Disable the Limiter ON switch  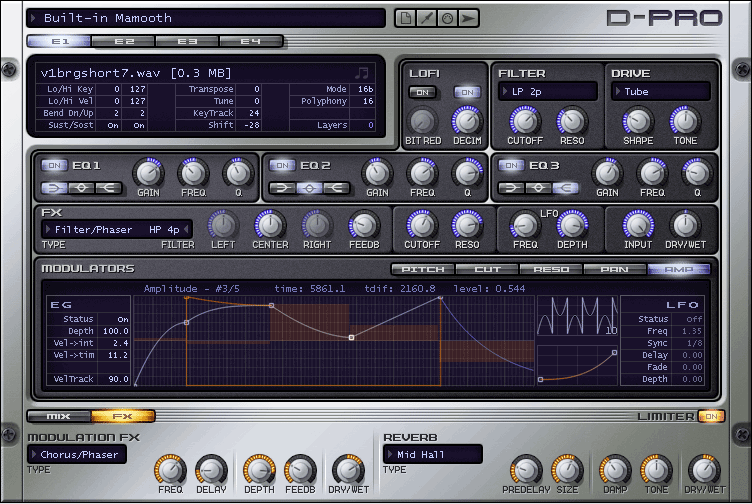[711, 417]
